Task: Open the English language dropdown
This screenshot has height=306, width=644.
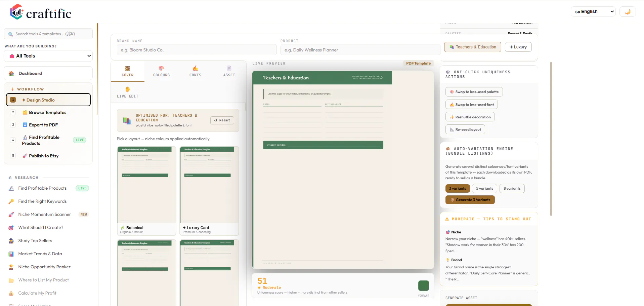Action: pos(593,11)
